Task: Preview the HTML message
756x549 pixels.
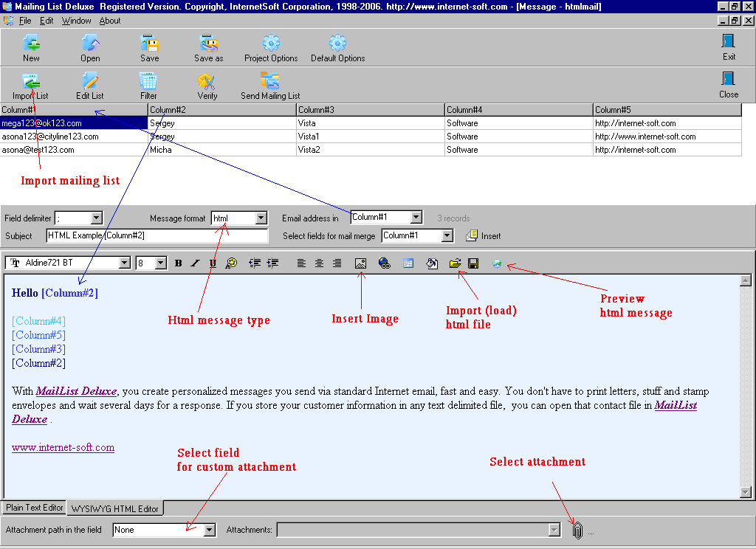Action: point(496,263)
